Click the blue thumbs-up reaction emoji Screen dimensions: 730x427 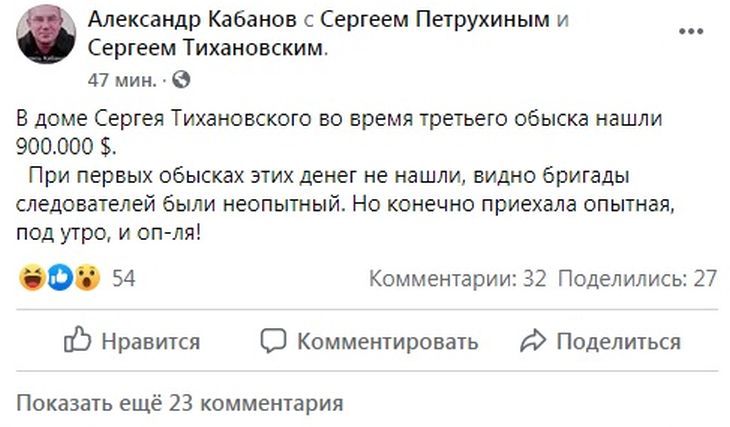(x=59, y=279)
